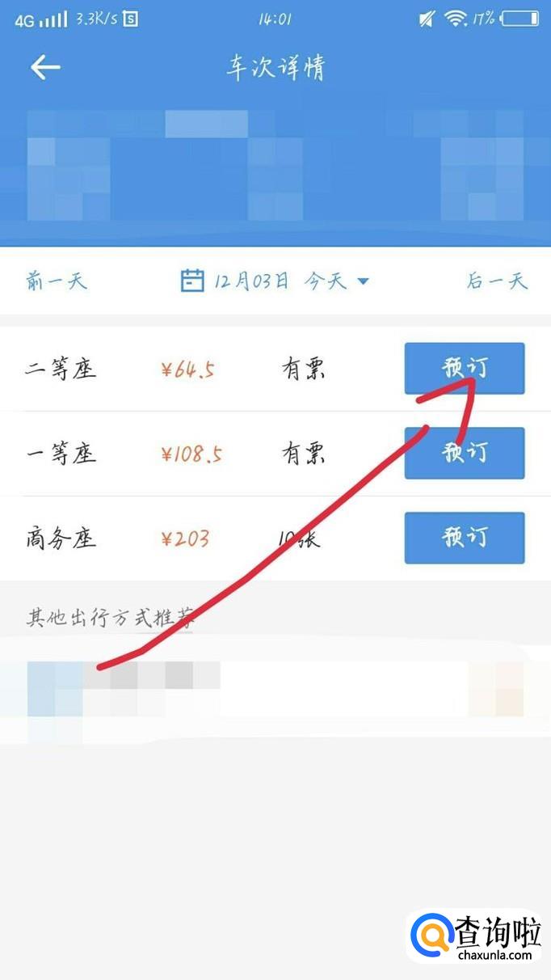
Task: Tap the 查询啦 watermark logo
Action: 475,936
